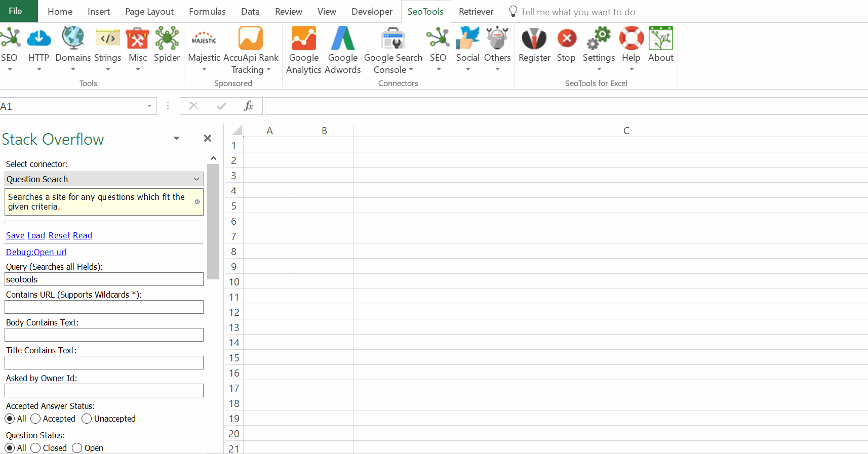The image size is (868, 454).
Task: Select the Unaccepted radio button
Action: tap(87, 419)
